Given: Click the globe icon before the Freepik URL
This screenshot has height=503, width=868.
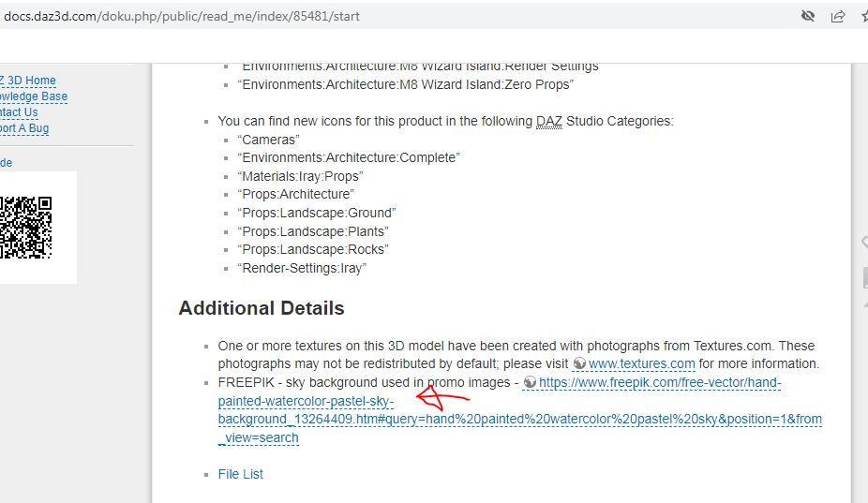Looking at the screenshot, I should point(531,383).
